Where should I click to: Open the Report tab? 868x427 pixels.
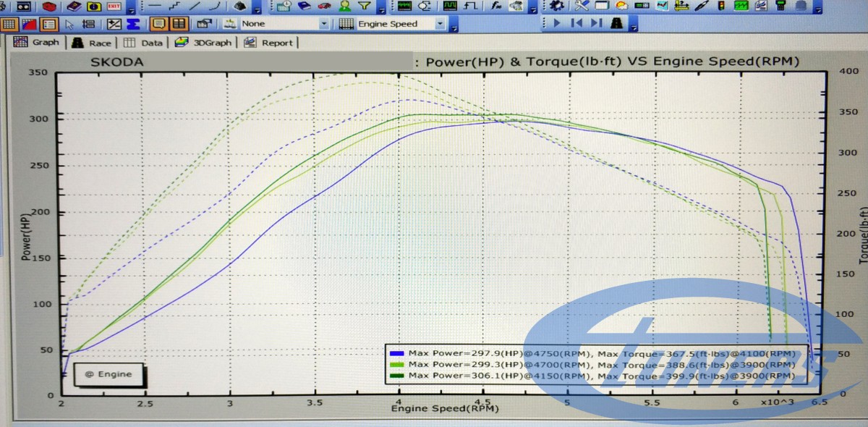(268, 43)
